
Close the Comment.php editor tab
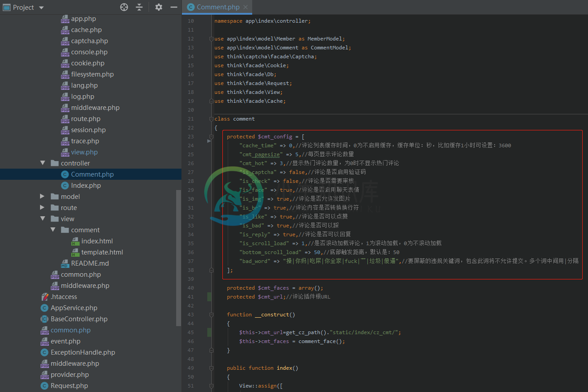pos(246,7)
